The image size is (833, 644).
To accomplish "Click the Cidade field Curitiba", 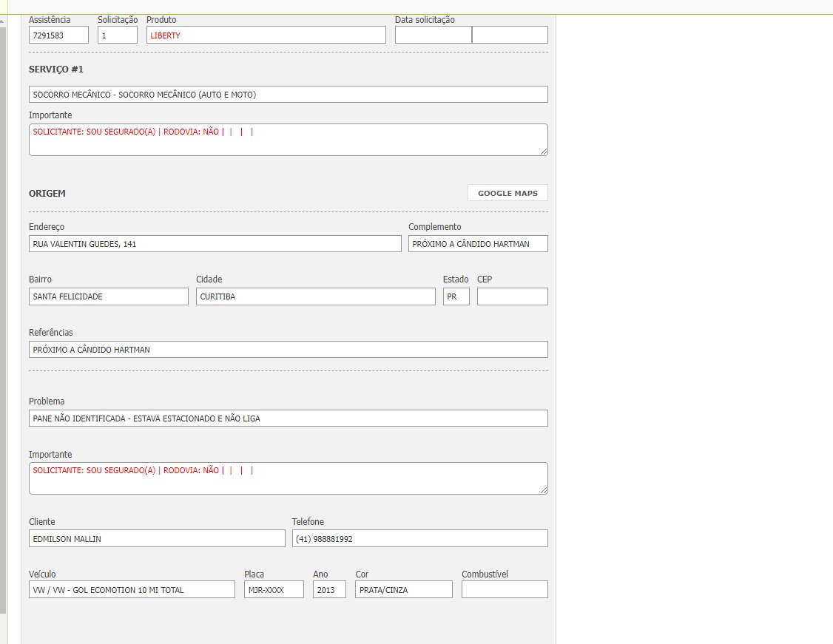I will (x=316, y=296).
